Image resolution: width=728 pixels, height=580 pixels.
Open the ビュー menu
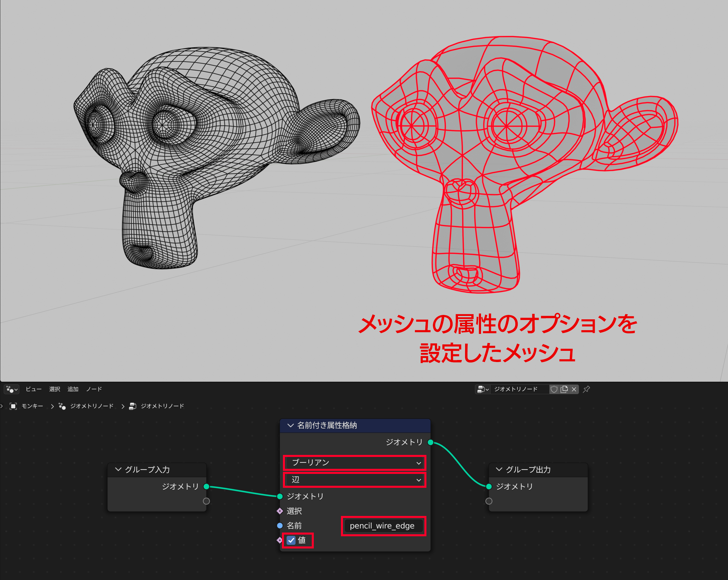(34, 389)
